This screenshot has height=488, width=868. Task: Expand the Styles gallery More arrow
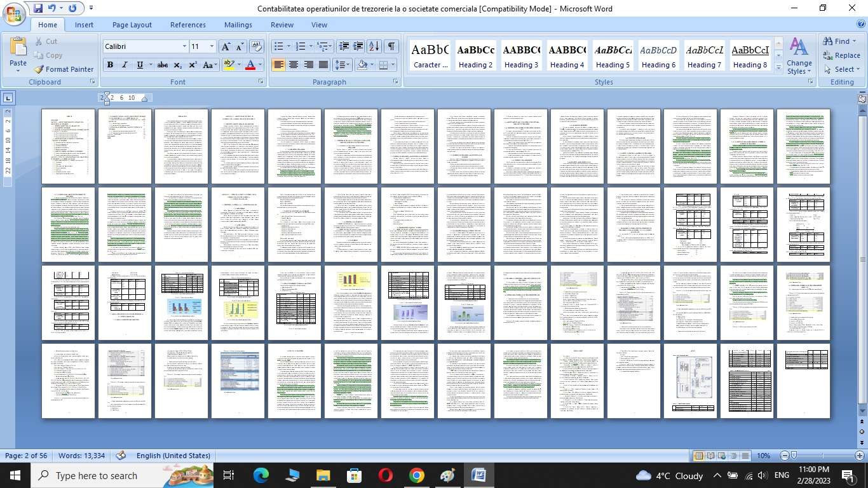click(778, 67)
